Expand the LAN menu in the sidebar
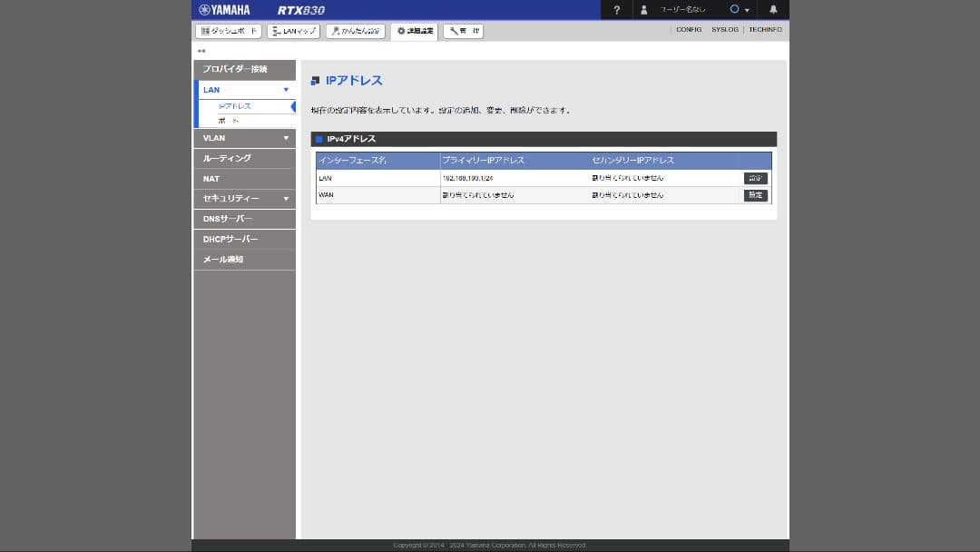 [x=243, y=90]
